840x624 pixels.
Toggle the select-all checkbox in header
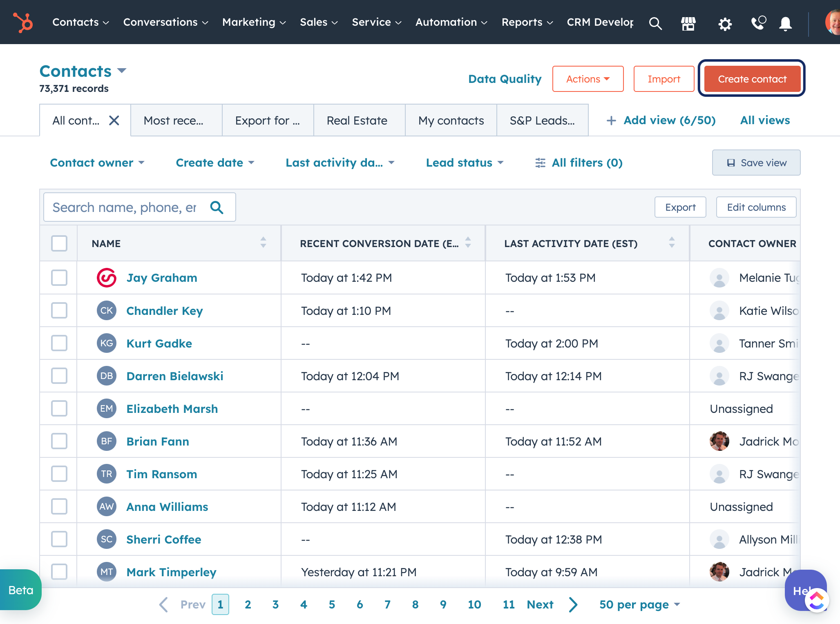click(x=59, y=243)
